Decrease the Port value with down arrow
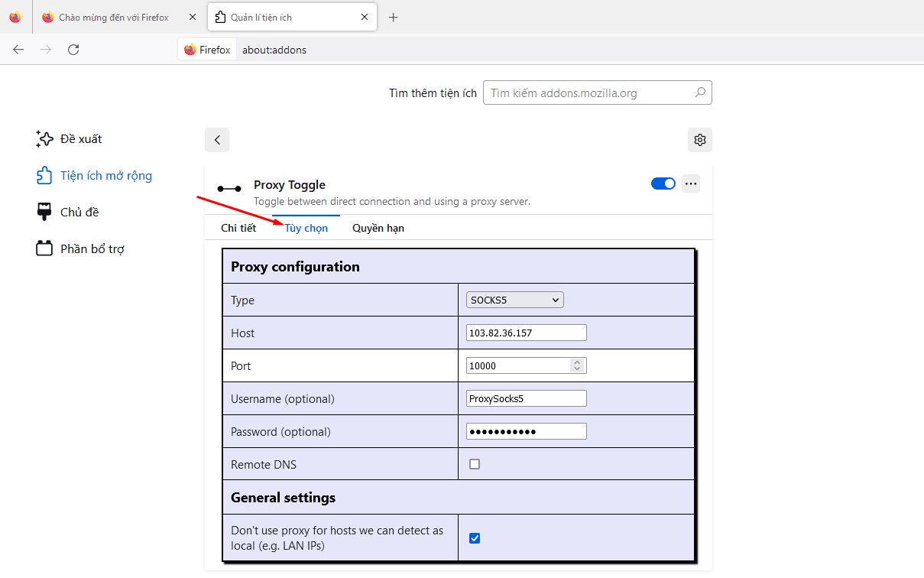The image size is (924, 578). (578, 370)
